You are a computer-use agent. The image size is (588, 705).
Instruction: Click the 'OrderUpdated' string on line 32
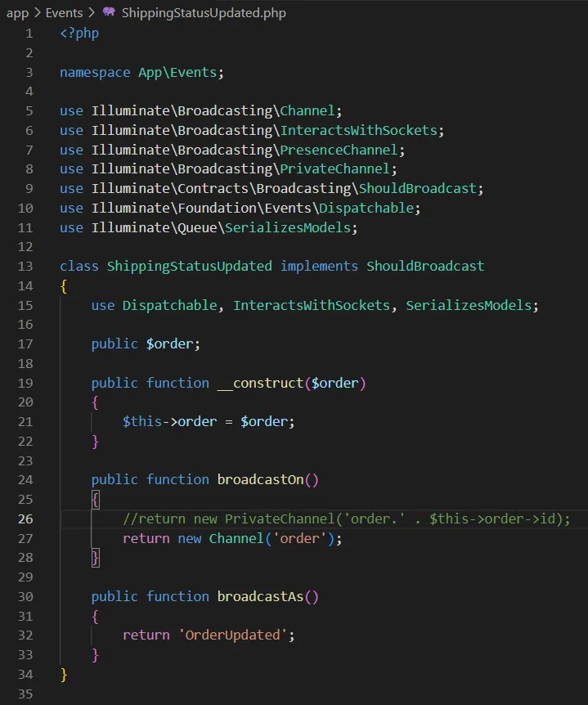click(232, 635)
